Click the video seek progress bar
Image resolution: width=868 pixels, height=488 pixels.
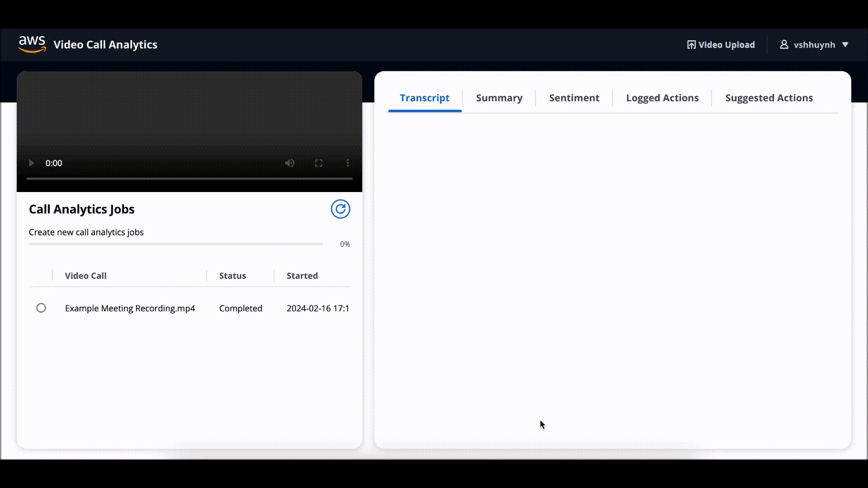pyautogui.click(x=189, y=179)
